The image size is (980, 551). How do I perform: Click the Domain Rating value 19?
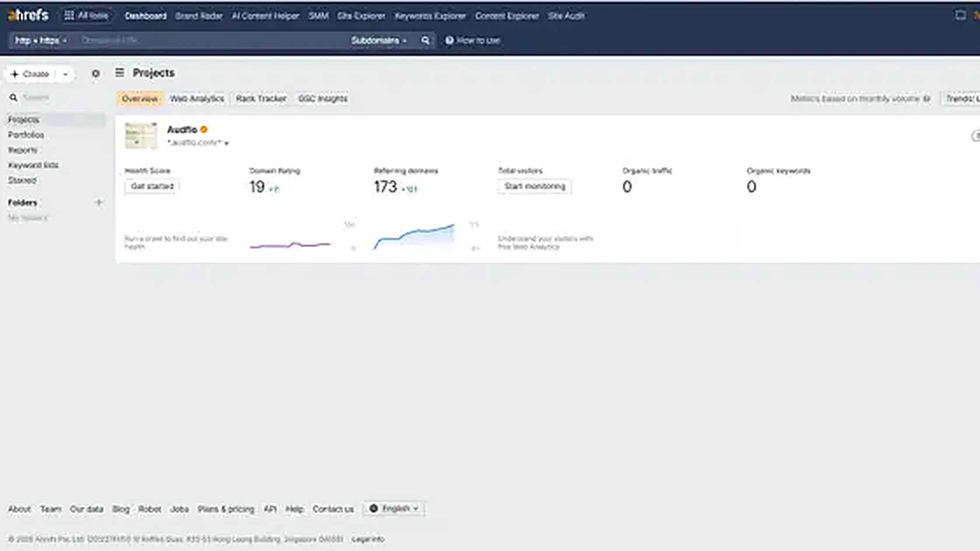click(x=257, y=187)
